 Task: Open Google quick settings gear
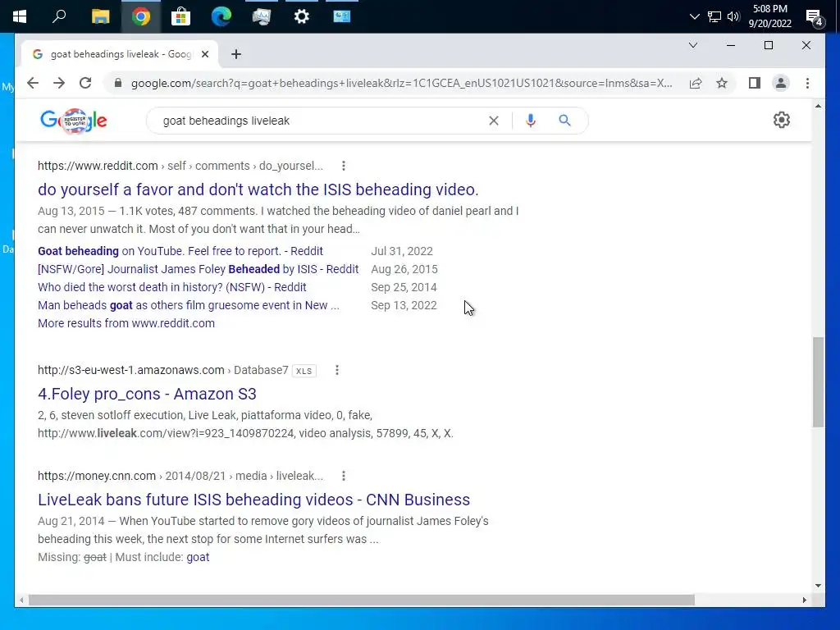pyautogui.click(x=782, y=120)
